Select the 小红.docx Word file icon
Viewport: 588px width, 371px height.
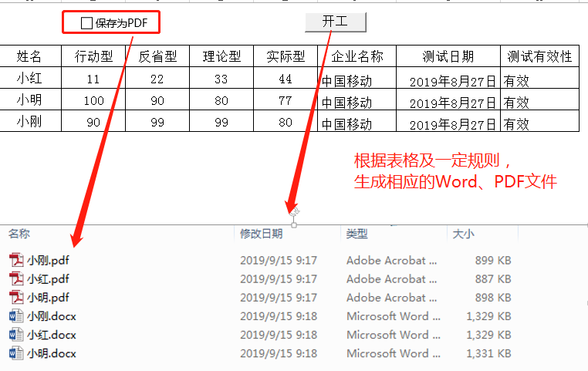point(16,335)
